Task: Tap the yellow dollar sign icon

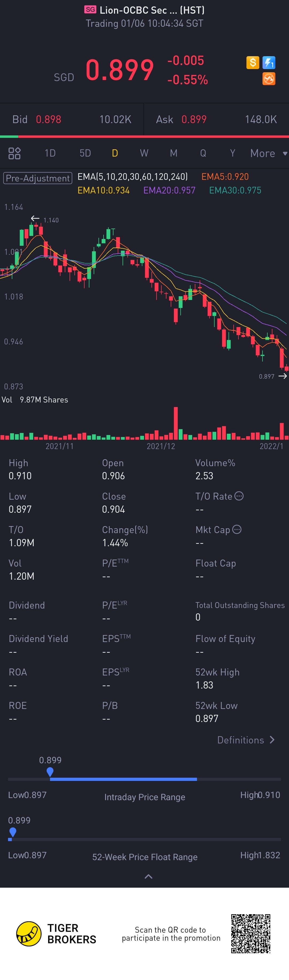Action: point(253,62)
